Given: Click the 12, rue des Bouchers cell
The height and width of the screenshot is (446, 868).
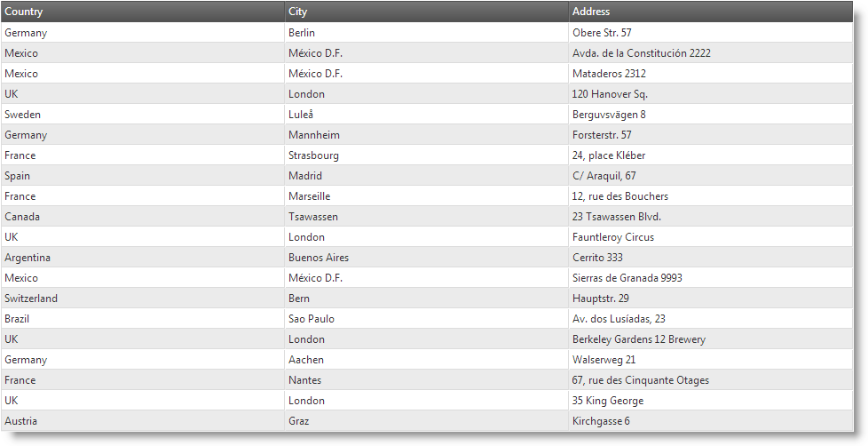Looking at the screenshot, I should (620, 196).
